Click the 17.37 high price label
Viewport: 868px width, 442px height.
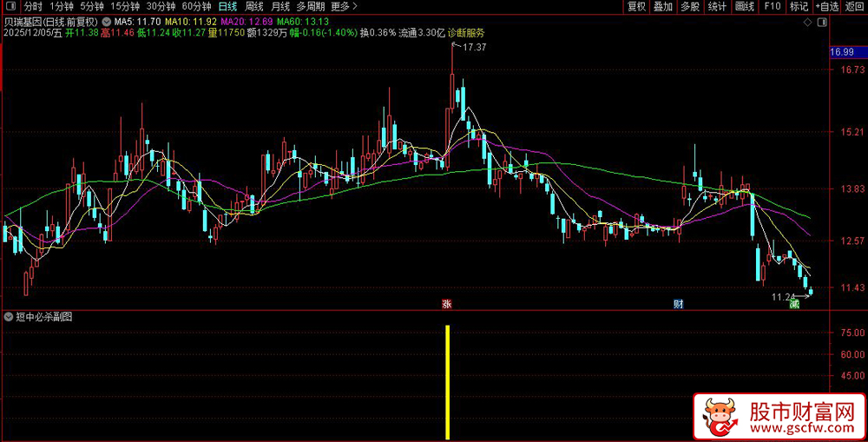[475, 47]
